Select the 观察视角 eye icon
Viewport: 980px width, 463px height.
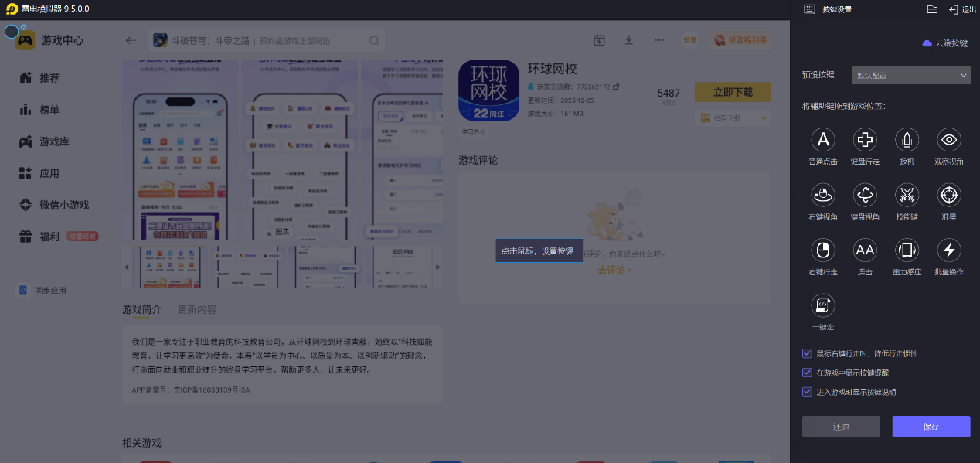pos(949,140)
